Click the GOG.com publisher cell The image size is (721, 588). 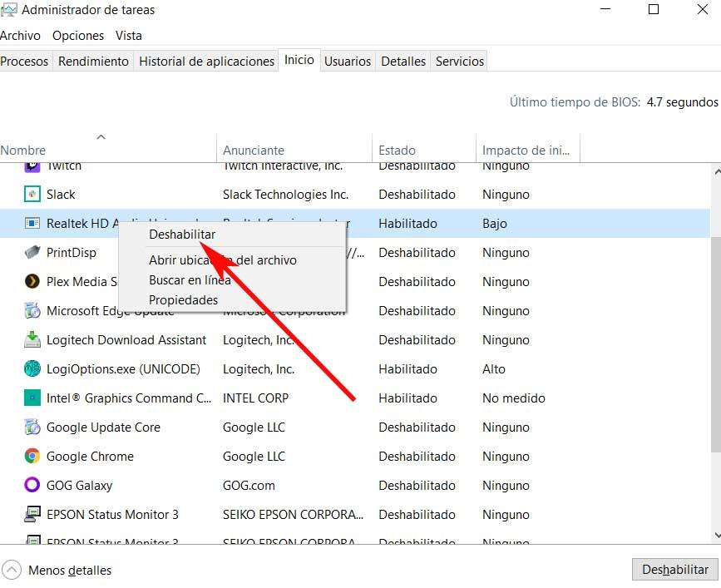[249, 486]
